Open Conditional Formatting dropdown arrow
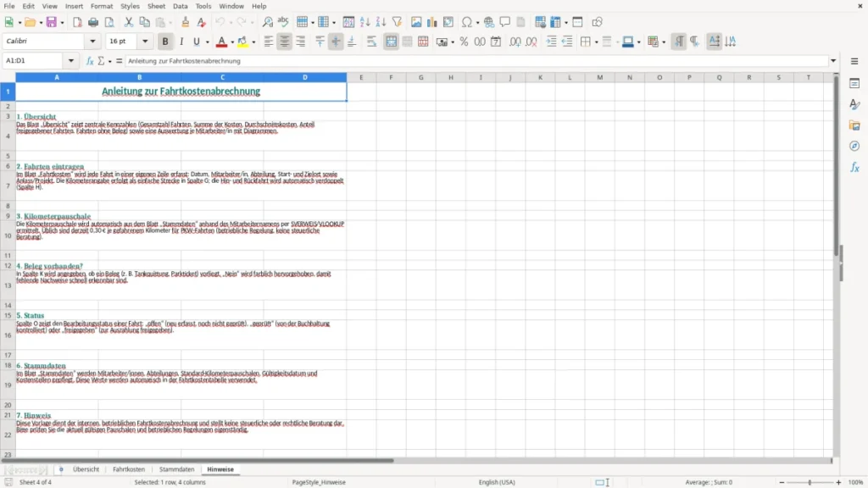Viewport: 868px width, 488px height. pos(664,42)
